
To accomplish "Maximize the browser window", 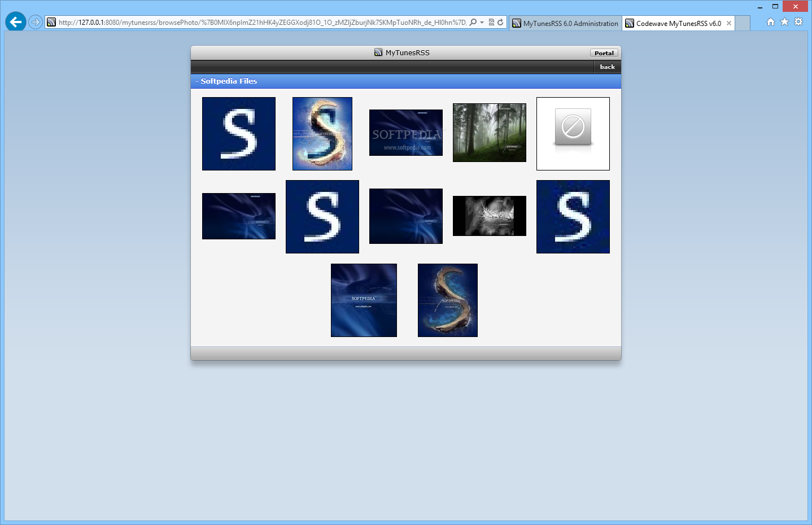I will (x=775, y=7).
